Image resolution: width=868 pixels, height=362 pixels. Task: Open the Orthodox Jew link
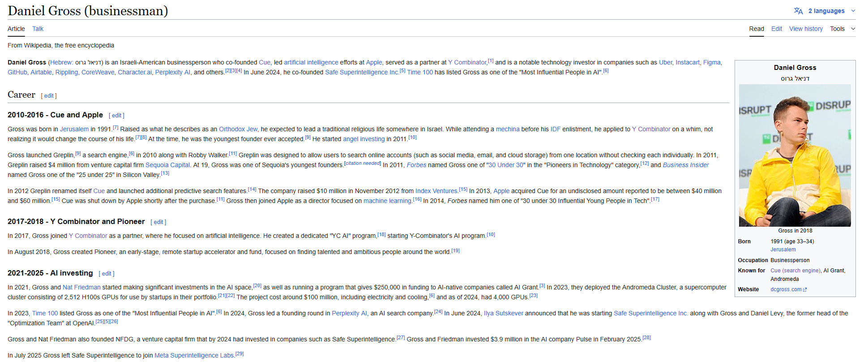238,129
